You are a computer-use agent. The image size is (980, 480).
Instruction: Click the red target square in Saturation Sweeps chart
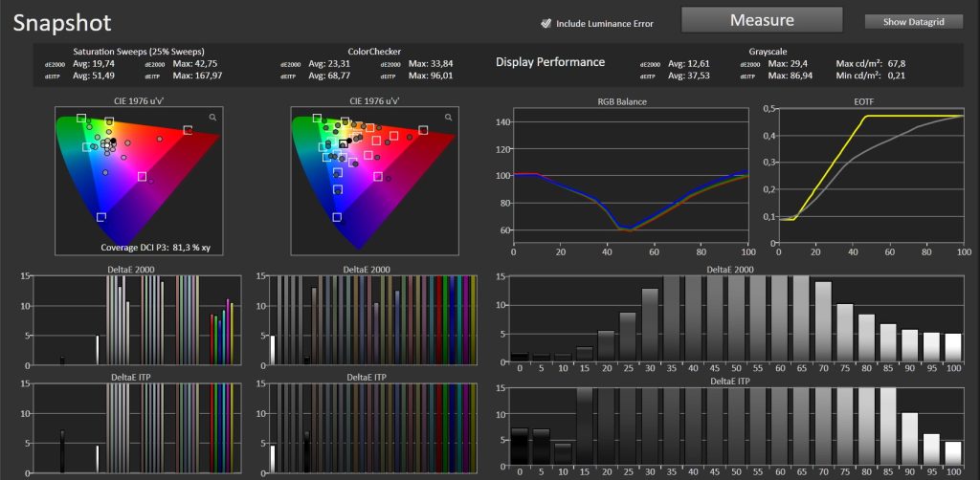pyautogui.click(x=188, y=130)
